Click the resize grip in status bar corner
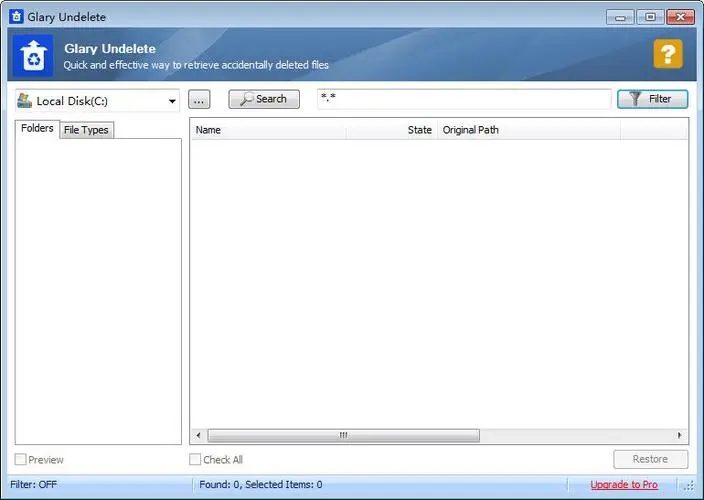The height and width of the screenshot is (500, 704). [x=689, y=486]
